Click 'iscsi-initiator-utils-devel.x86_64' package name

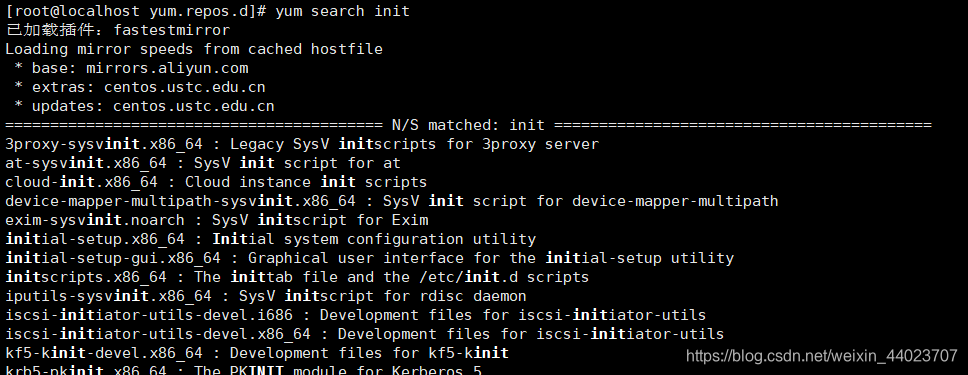tap(158, 334)
